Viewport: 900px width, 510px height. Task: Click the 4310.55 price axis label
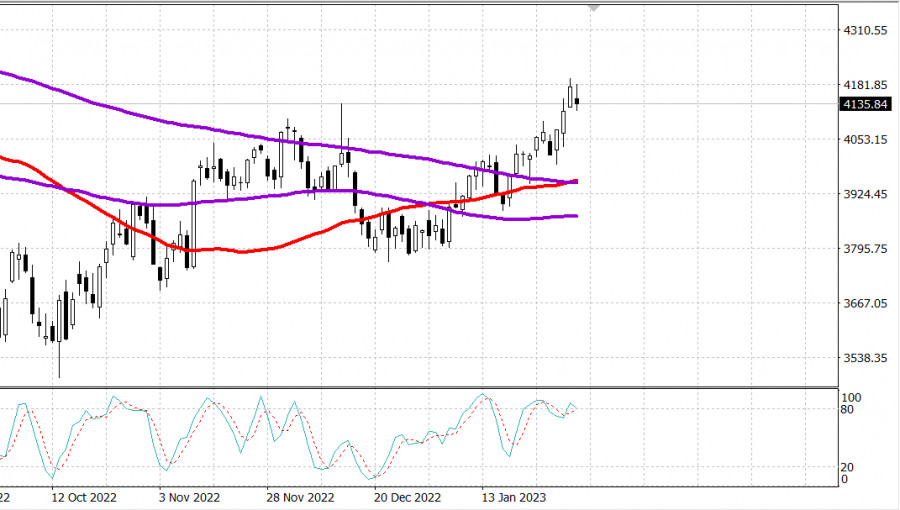pyautogui.click(x=866, y=31)
